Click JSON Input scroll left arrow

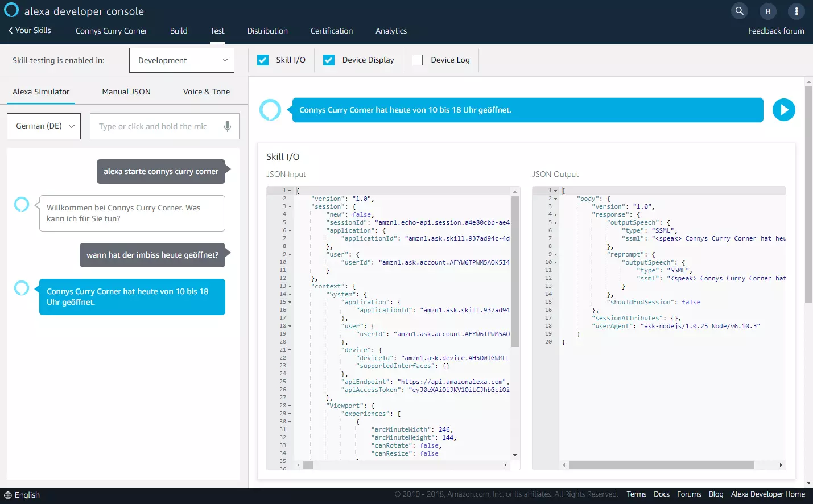pyautogui.click(x=298, y=465)
